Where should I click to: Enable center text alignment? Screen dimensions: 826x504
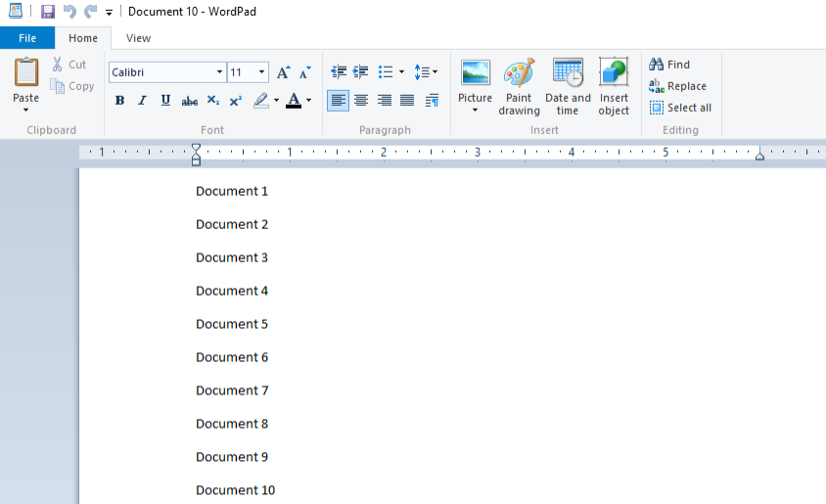point(361,101)
